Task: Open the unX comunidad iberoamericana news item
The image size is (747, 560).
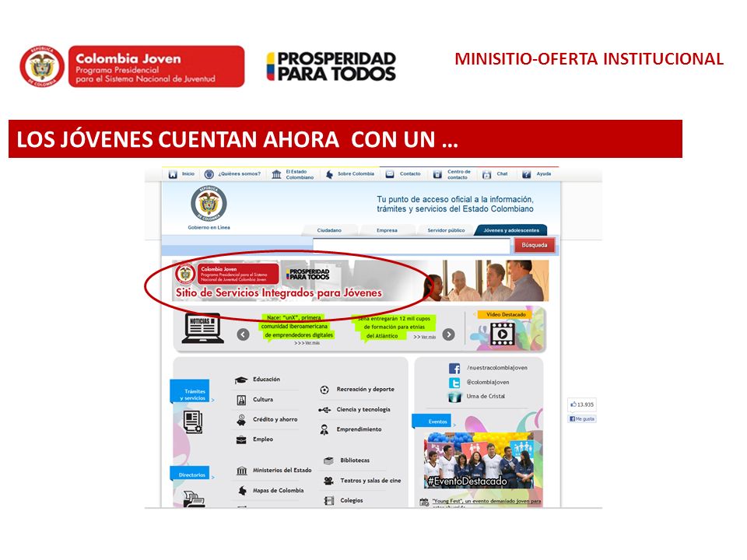Action: coord(296,326)
